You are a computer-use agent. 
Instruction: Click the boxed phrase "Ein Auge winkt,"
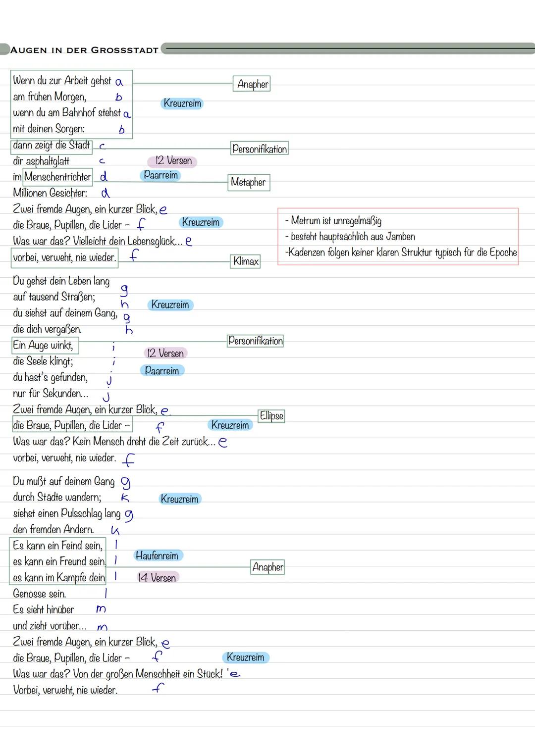click(44, 346)
